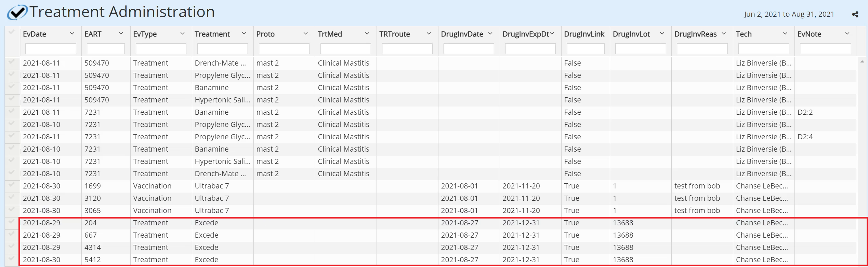Click the EART filter input box
This screenshot has width=868, height=267.
coord(106,49)
